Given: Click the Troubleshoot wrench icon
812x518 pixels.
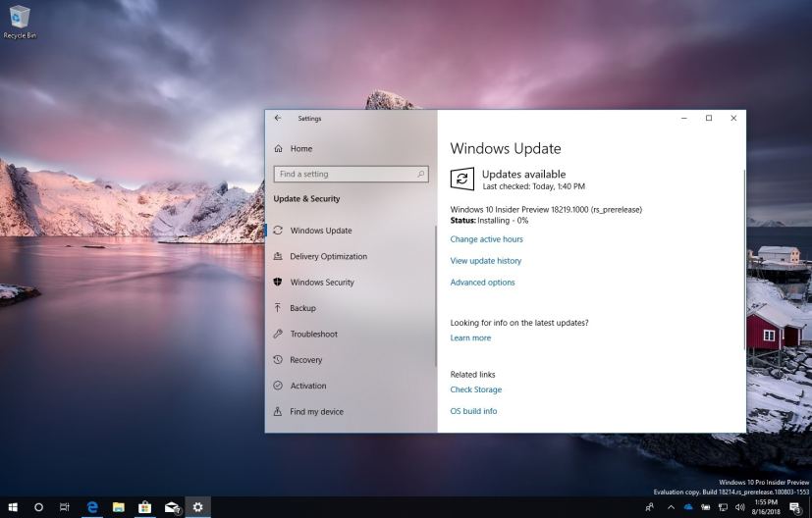Looking at the screenshot, I should click(x=278, y=334).
